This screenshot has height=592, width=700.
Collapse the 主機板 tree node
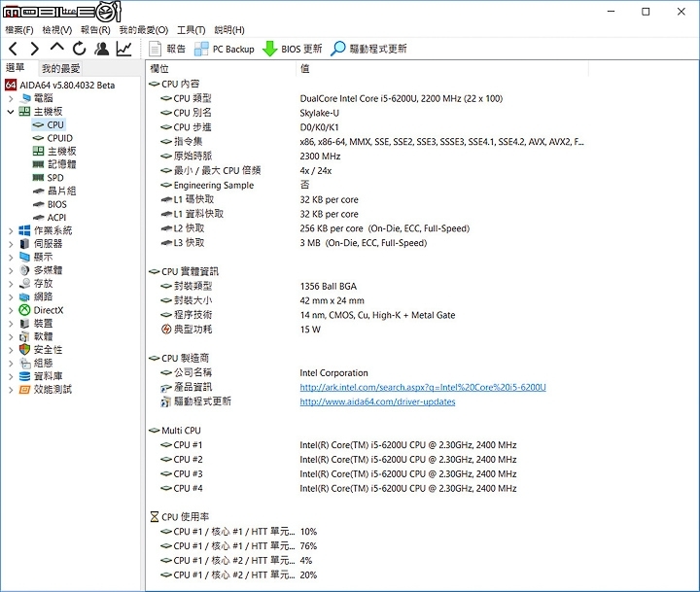click(x=11, y=112)
